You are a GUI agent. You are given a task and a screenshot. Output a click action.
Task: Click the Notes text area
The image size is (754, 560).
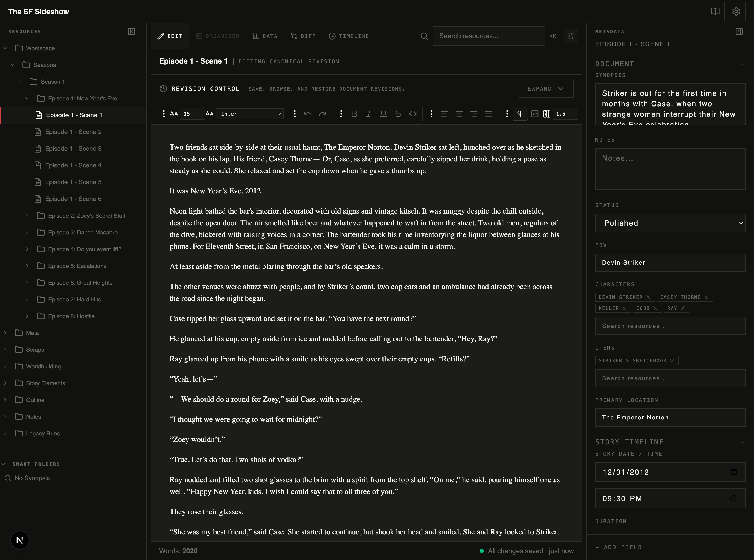[670, 169]
